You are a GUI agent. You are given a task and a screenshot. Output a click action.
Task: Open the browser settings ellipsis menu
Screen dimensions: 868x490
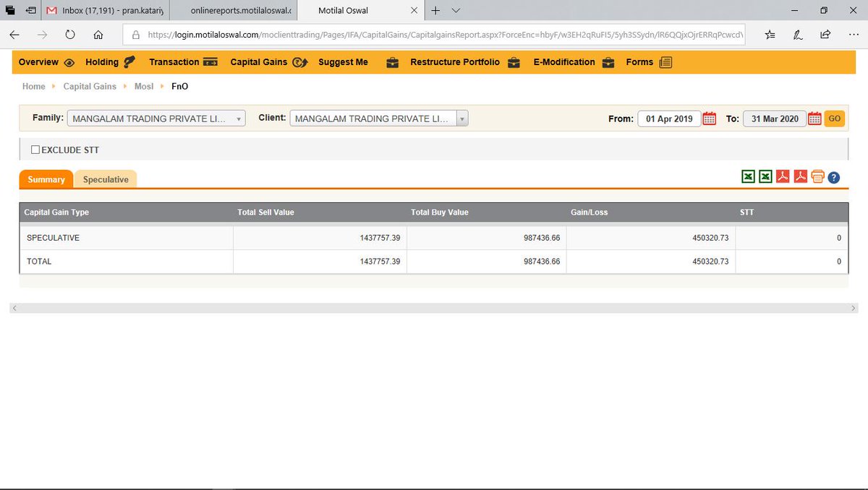853,34
